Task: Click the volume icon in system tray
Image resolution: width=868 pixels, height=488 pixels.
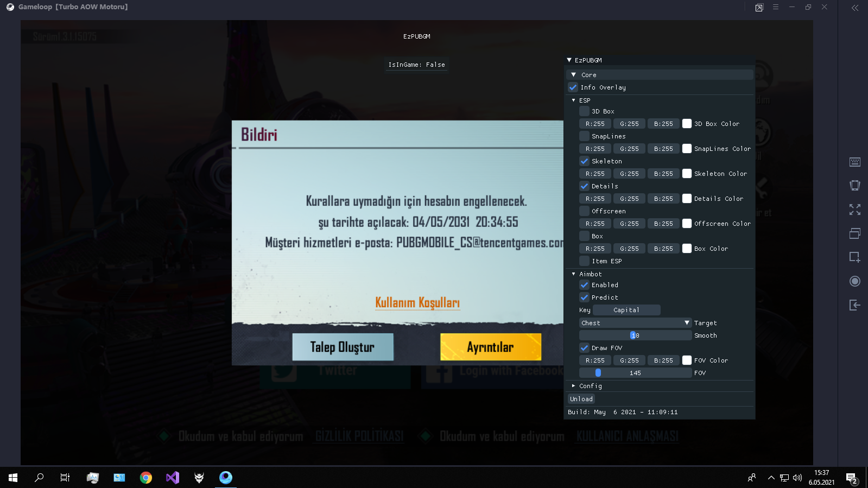Action: [797, 478]
